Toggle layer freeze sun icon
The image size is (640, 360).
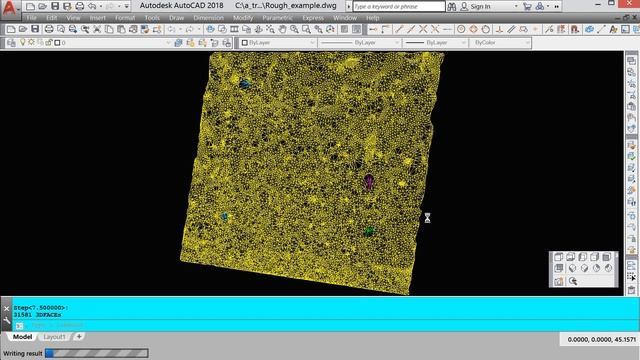click(x=31, y=42)
